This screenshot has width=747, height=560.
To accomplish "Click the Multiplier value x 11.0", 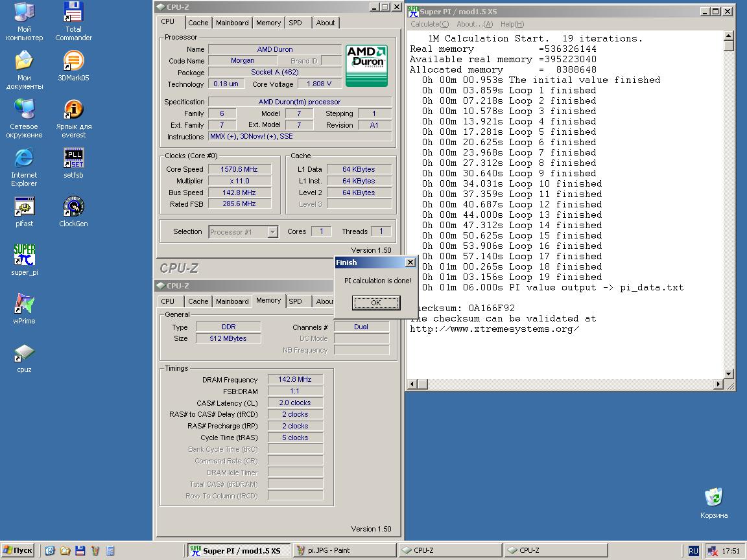I will 239,181.
